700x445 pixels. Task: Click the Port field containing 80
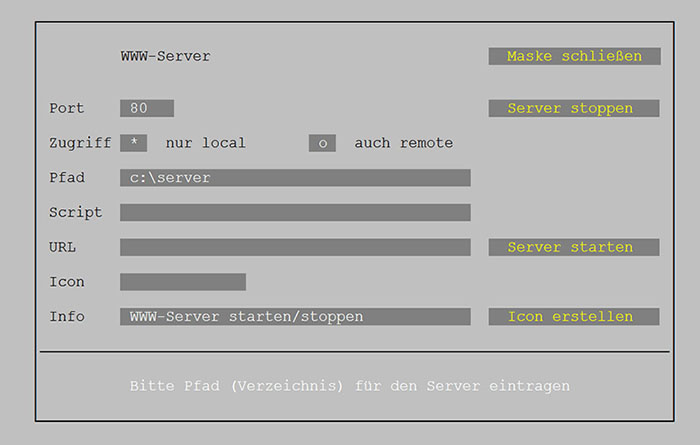(147, 108)
